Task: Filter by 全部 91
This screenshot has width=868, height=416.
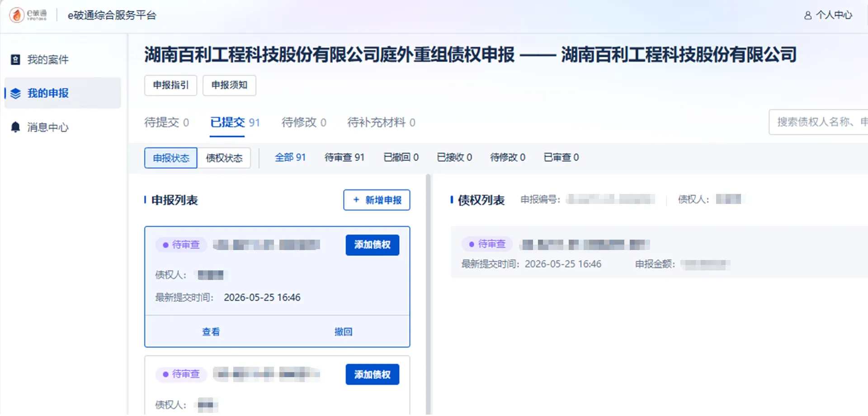Action: (x=290, y=157)
